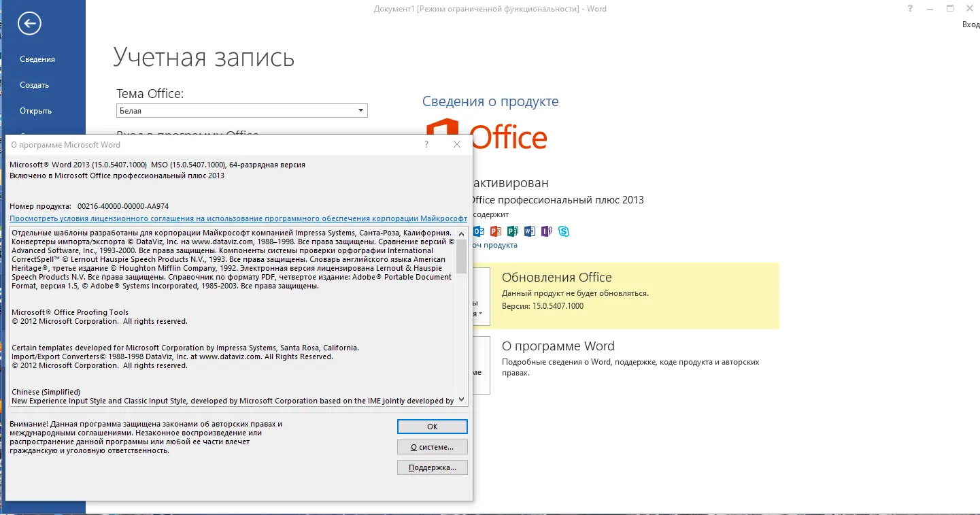Open the 'Открыть' backstage tab
Image resolution: width=980 pixels, height=515 pixels.
tap(36, 111)
